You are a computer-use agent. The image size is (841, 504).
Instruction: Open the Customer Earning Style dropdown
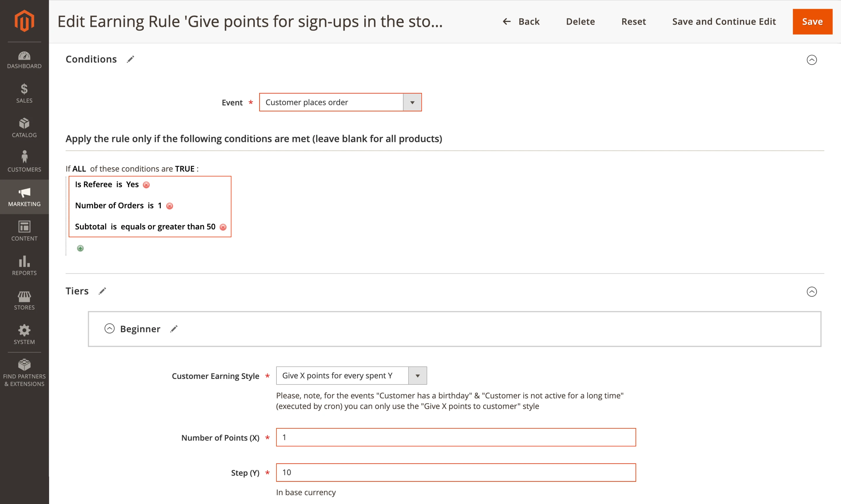418,376
